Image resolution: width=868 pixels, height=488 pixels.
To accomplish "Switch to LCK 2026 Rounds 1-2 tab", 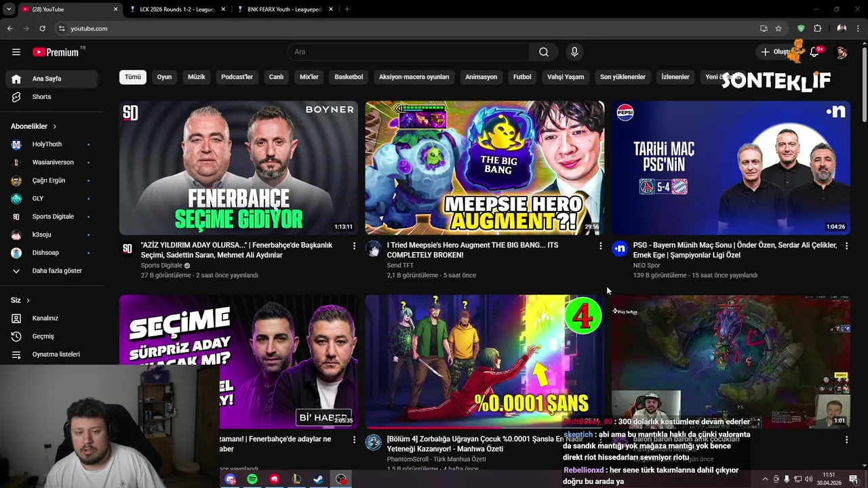I will click(176, 9).
